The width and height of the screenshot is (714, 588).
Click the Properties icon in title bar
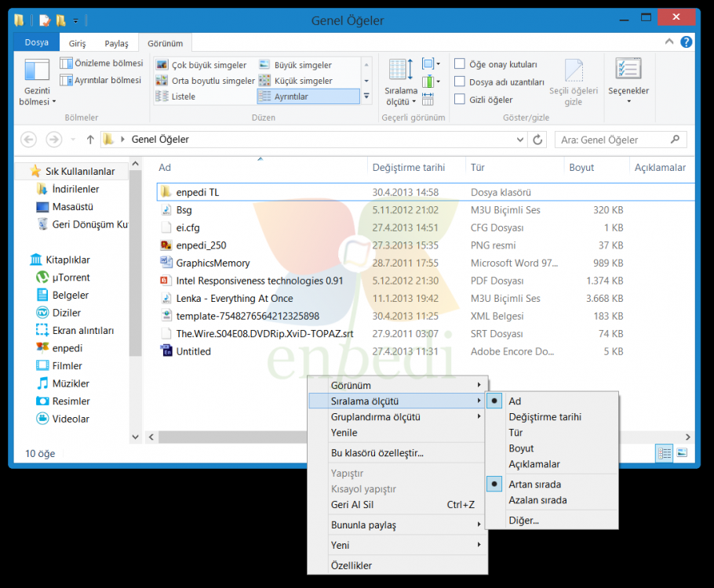45,20
